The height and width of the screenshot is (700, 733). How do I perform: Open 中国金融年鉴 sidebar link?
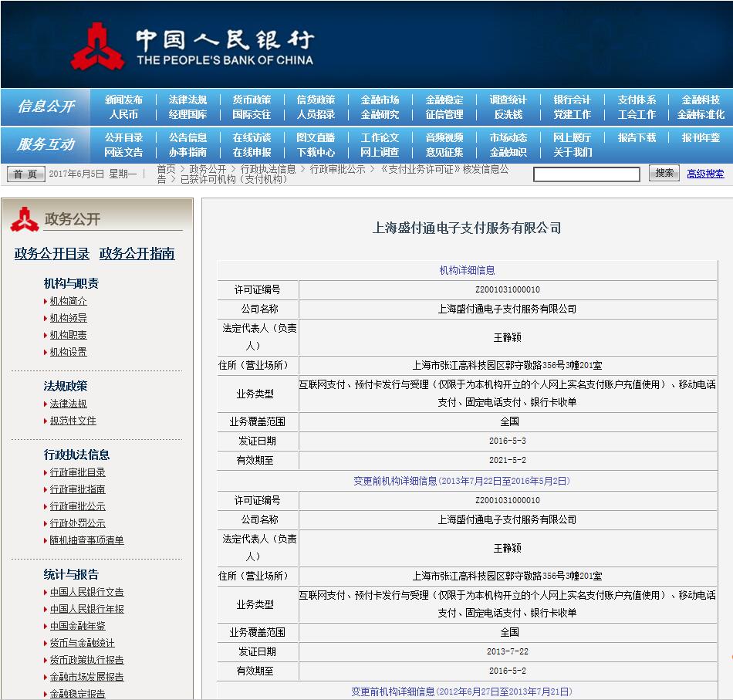[78, 626]
